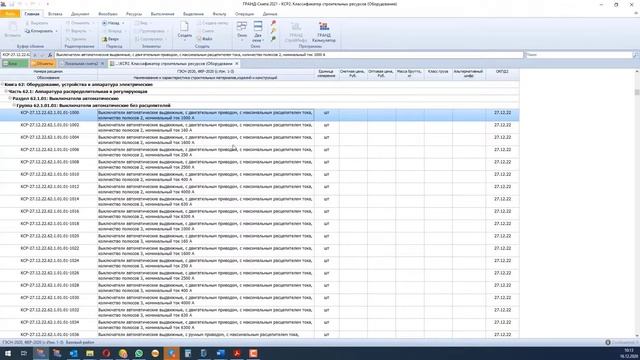
Task: Collapse the Группа 62.1.01.01 tree node
Action: [14, 105]
